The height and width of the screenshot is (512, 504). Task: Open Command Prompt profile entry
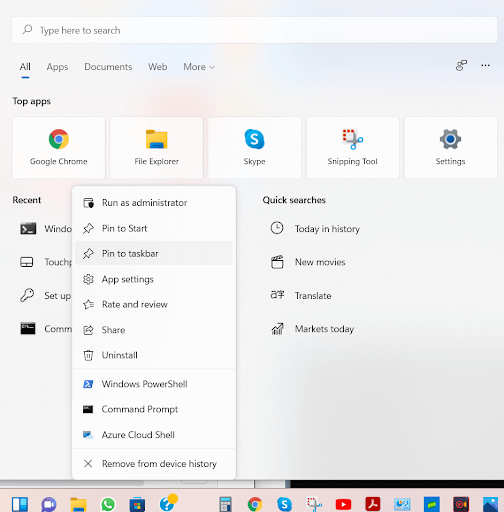[x=154, y=409]
